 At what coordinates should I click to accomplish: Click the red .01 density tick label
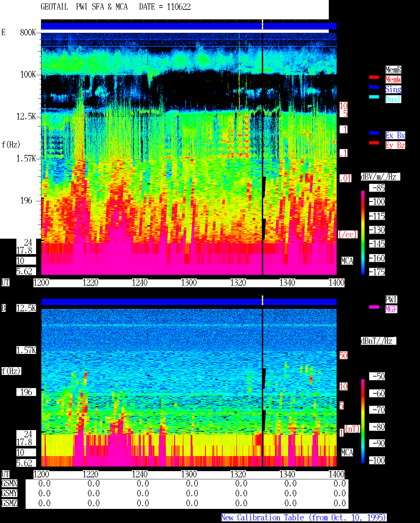point(346,179)
